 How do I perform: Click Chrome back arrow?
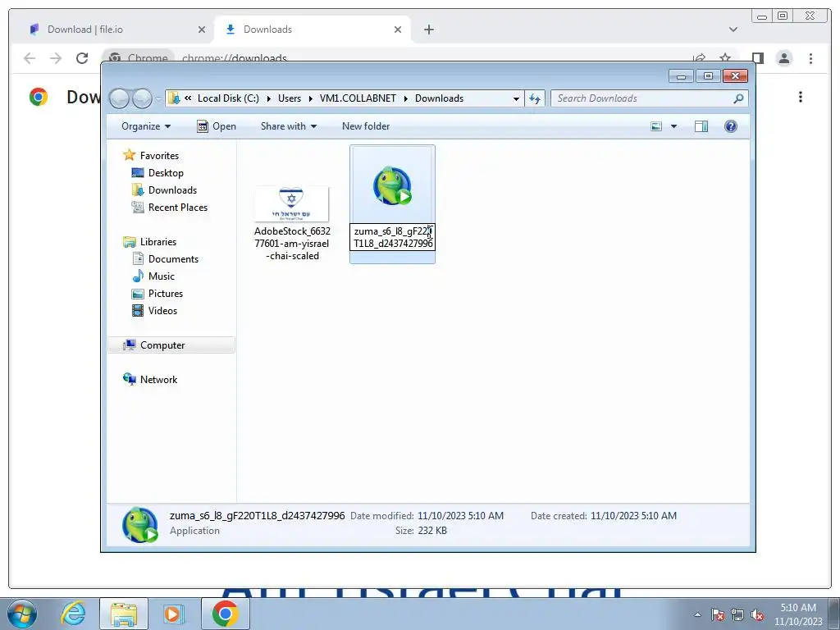click(x=30, y=58)
